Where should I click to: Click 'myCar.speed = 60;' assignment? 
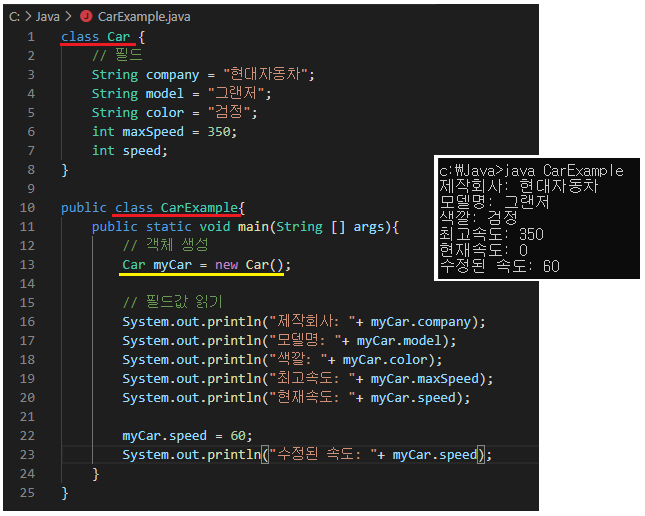187,436
